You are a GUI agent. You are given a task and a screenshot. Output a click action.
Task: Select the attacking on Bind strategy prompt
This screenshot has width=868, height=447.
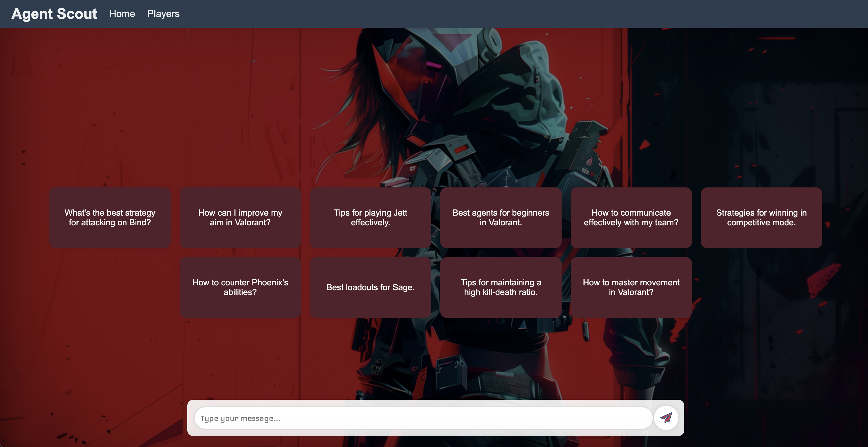(x=110, y=218)
